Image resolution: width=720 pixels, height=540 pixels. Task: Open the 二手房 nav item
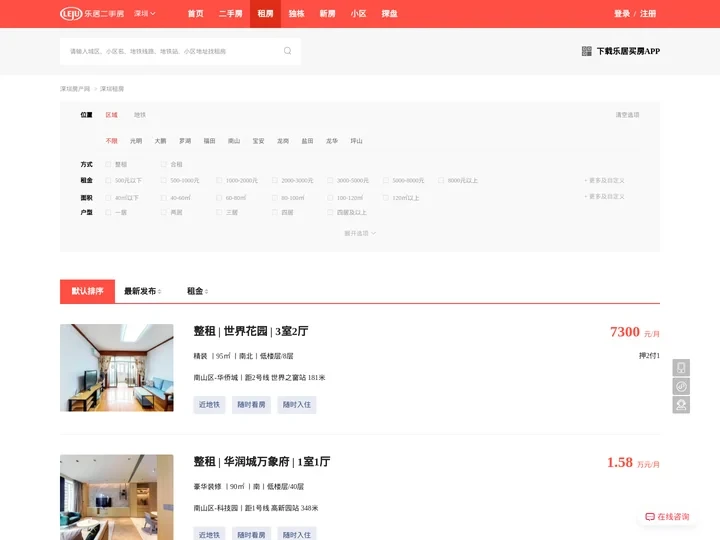(231, 14)
